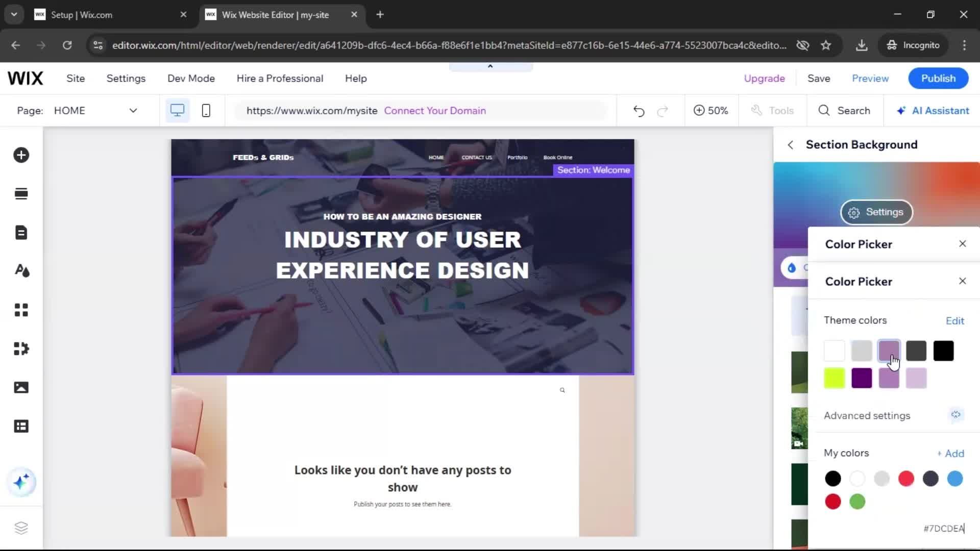Open the Tools menu
The height and width of the screenshot is (551, 980).
[772, 111]
